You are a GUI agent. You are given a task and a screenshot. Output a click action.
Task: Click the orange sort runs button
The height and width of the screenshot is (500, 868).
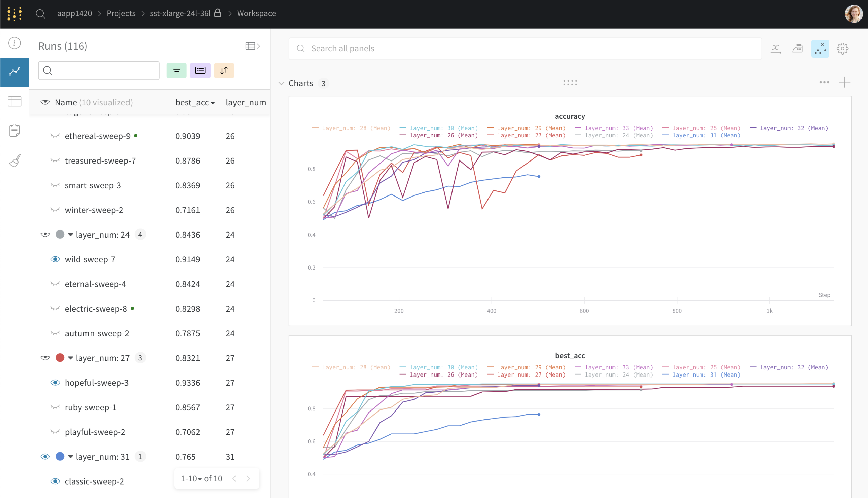click(224, 70)
